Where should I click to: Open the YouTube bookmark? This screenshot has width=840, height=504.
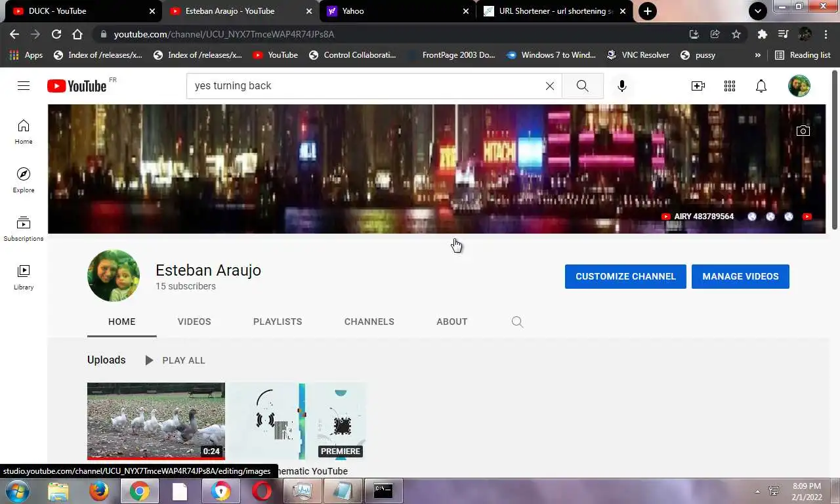pyautogui.click(x=276, y=55)
